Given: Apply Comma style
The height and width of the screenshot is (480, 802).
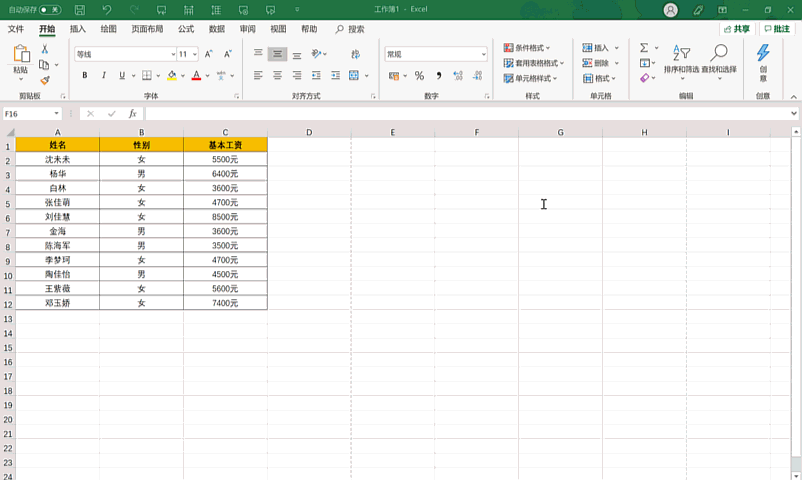Looking at the screenshot, I should 439,76.
